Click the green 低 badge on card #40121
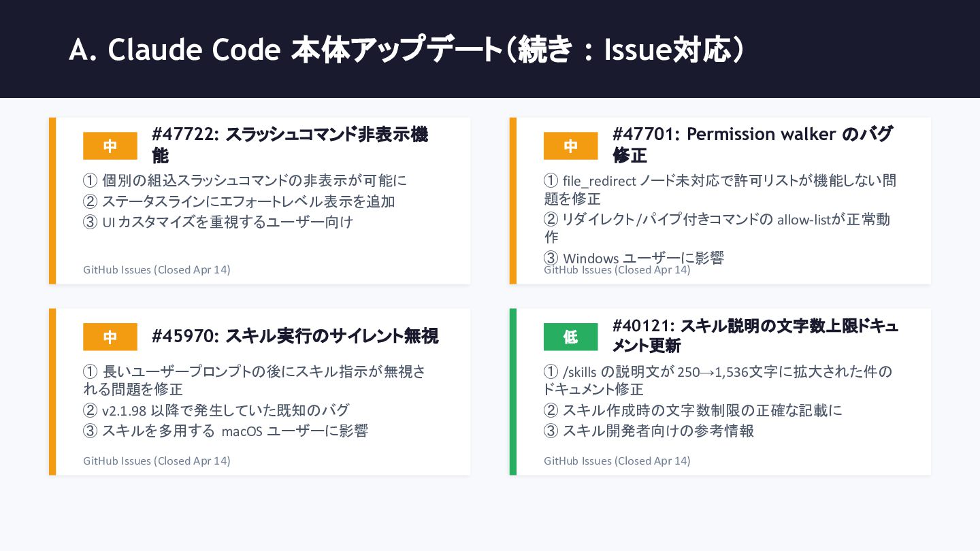 [570, 337]
